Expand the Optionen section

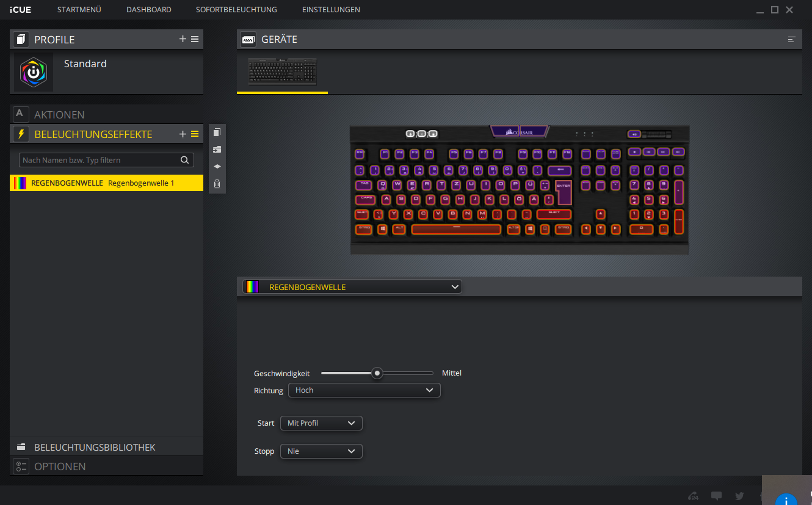point(106,466)
